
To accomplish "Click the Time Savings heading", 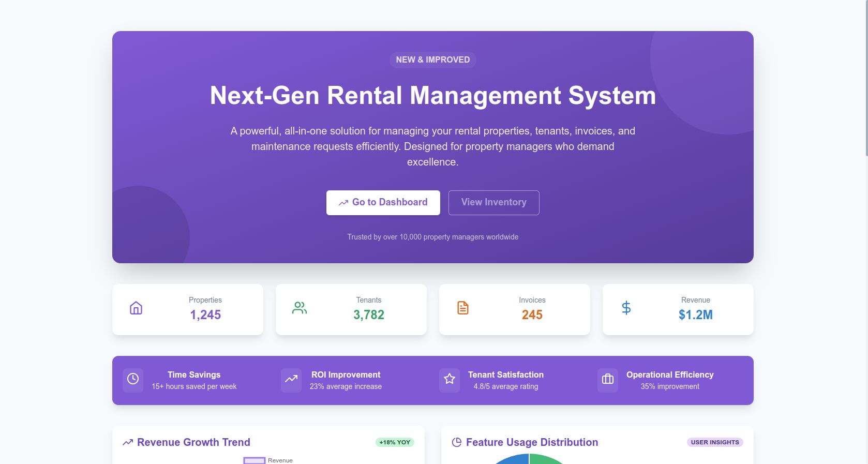I will [x=194, y=375].
